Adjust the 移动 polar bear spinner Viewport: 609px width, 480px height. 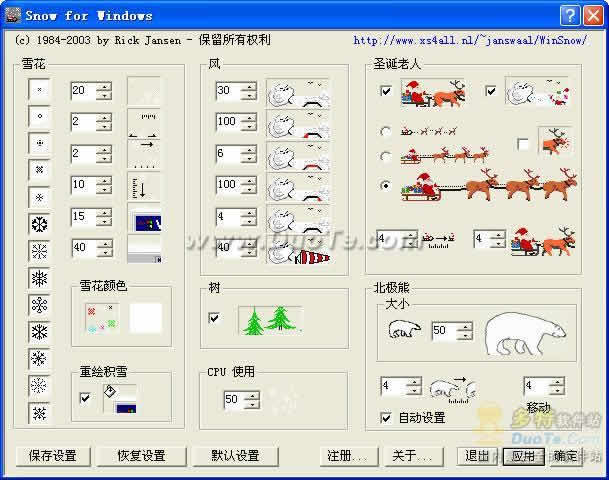click(x=557, y=386)
